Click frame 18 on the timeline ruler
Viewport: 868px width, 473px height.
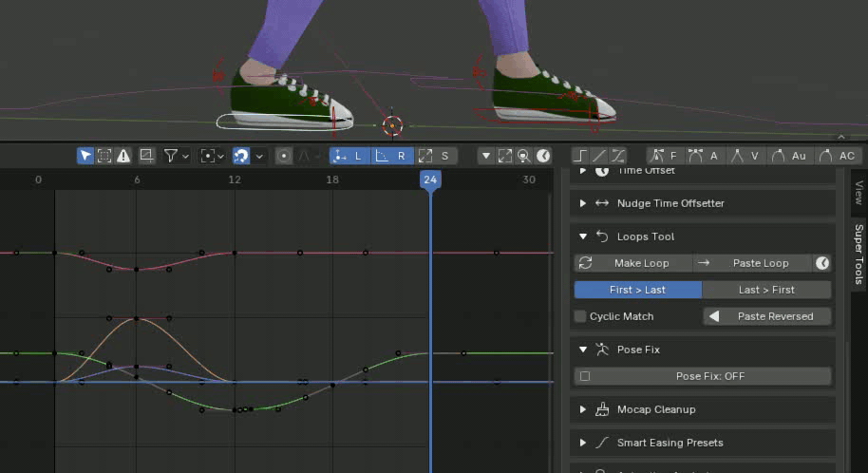[x=332, y=180]
